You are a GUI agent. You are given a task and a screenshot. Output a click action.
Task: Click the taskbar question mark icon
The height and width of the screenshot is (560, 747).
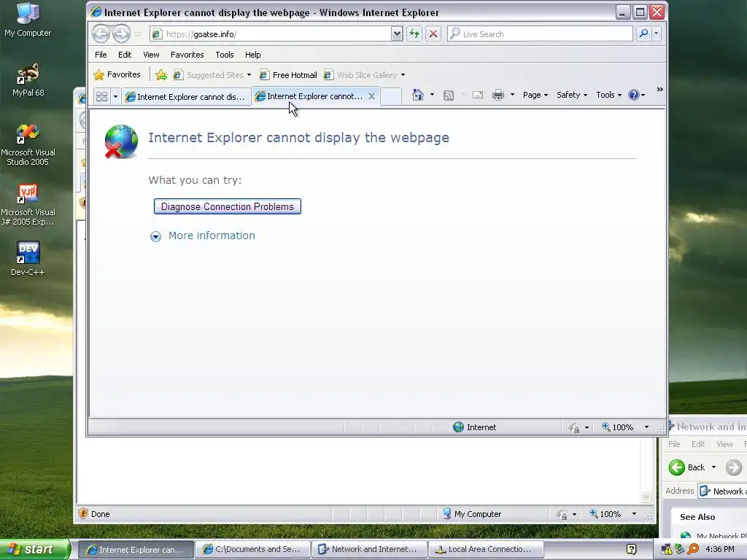pos(631,550)
